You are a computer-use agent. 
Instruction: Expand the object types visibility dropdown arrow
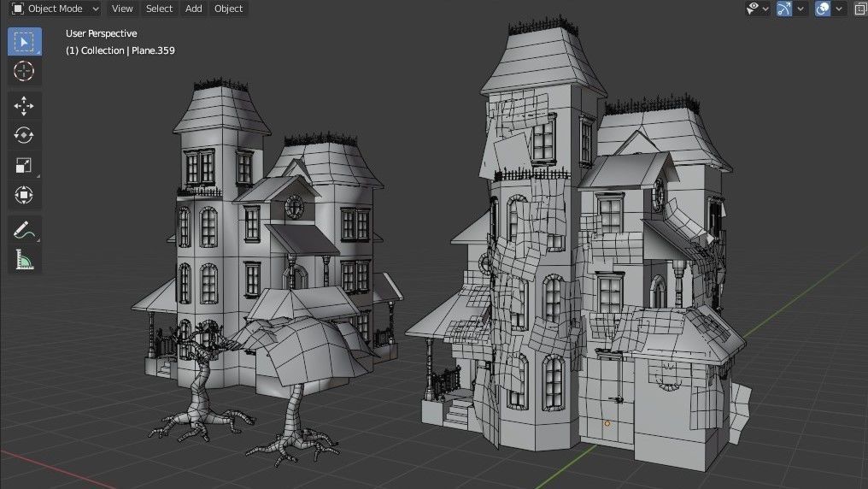(765, 9)
